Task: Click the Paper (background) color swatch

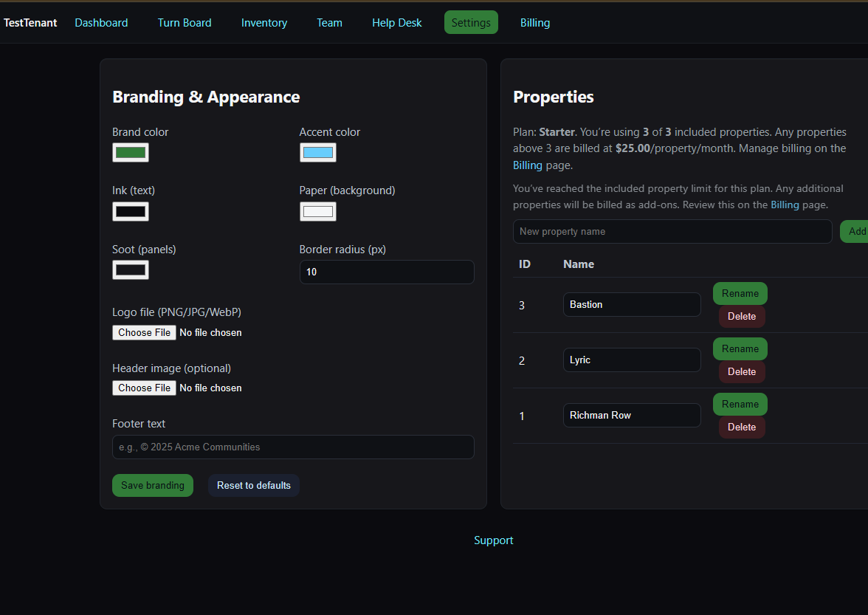Action: coord(317,212)
